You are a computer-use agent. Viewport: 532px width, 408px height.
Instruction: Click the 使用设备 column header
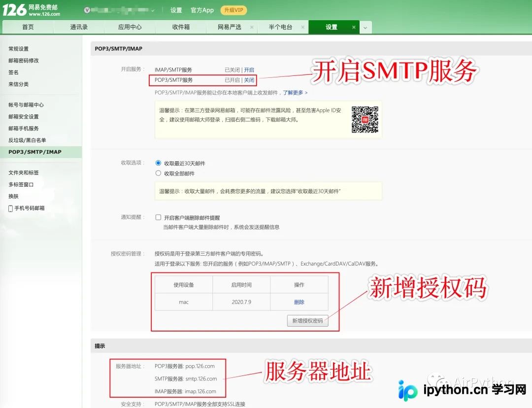[x=184, y=285]
